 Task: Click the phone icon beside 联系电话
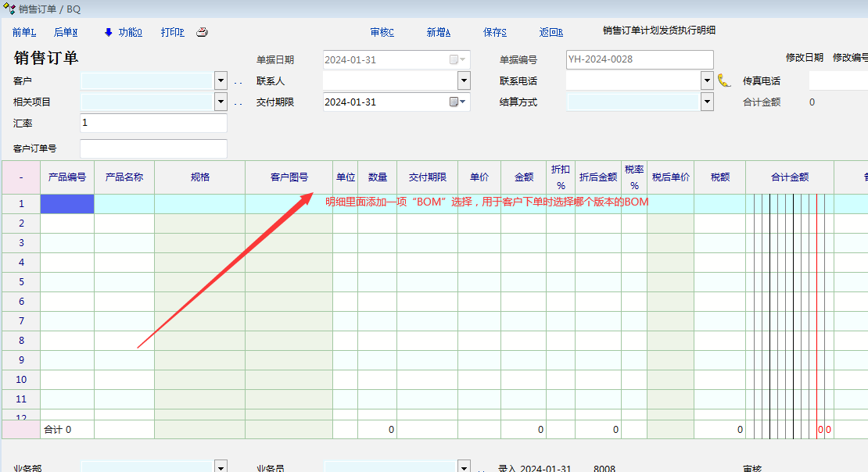coord(724,80)
